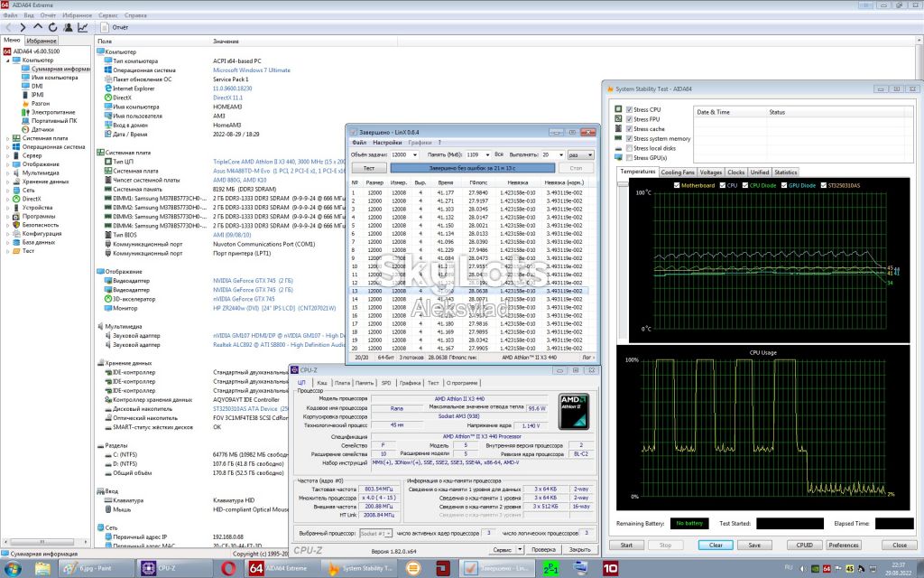Toggle the CPU Diode graph checkbox

(744, 185)
